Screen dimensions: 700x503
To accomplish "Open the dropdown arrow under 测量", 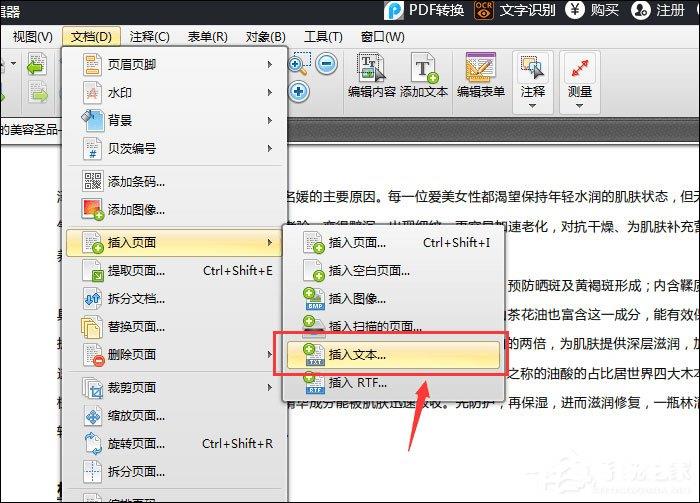I will click(579, 106).
